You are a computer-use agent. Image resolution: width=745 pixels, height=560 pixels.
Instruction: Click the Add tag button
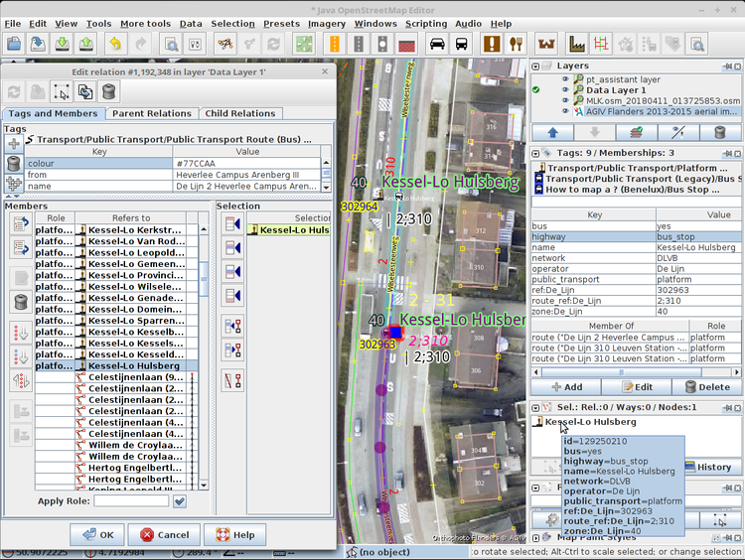point(566,387)
